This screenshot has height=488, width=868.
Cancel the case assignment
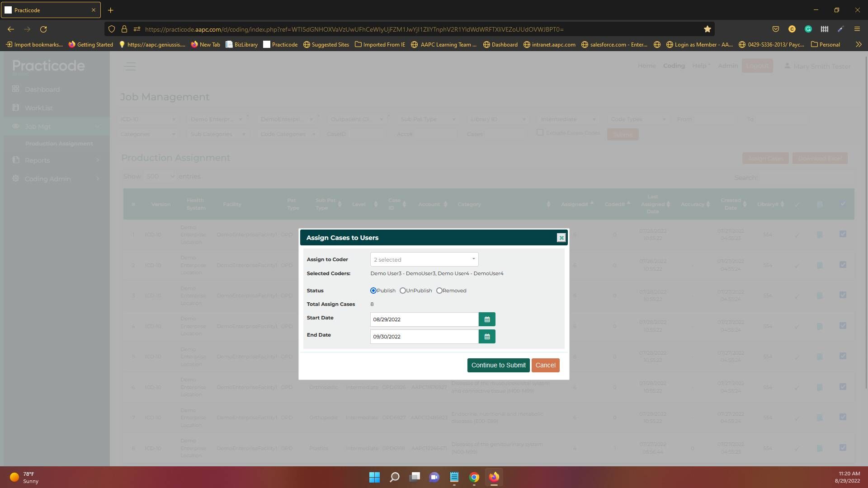(x=545, y=365)
